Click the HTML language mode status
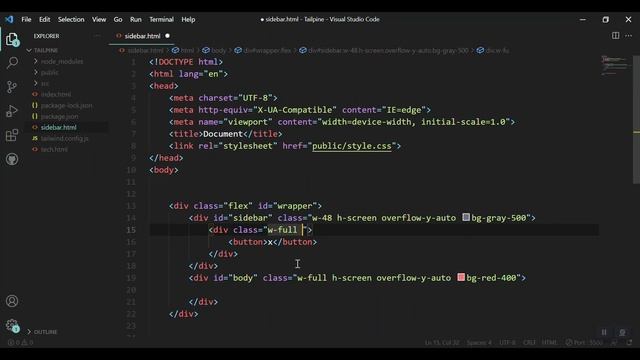 click(549, 342)
